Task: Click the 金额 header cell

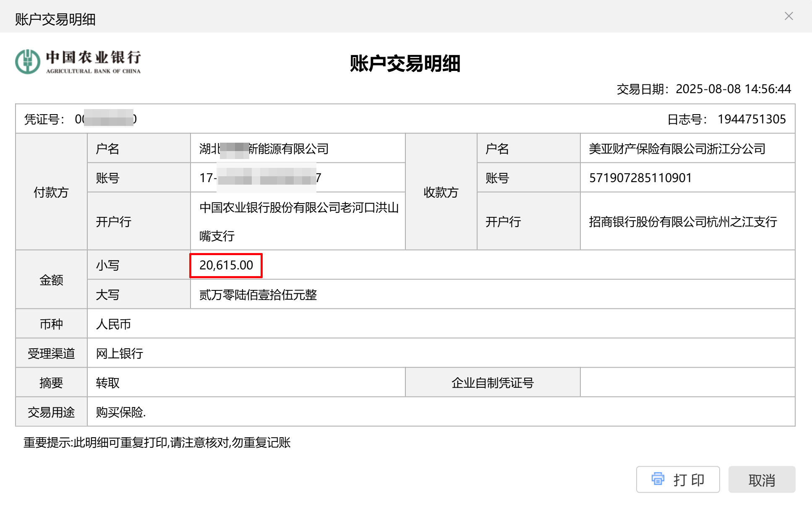Action: [x=51, y=279]
